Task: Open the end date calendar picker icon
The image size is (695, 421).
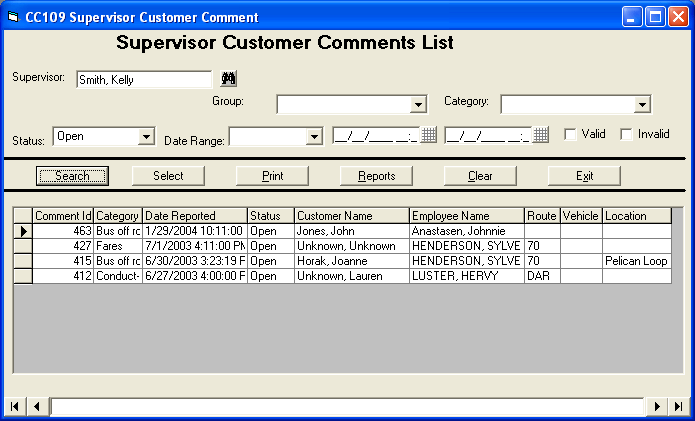Action: pos(541,135)
